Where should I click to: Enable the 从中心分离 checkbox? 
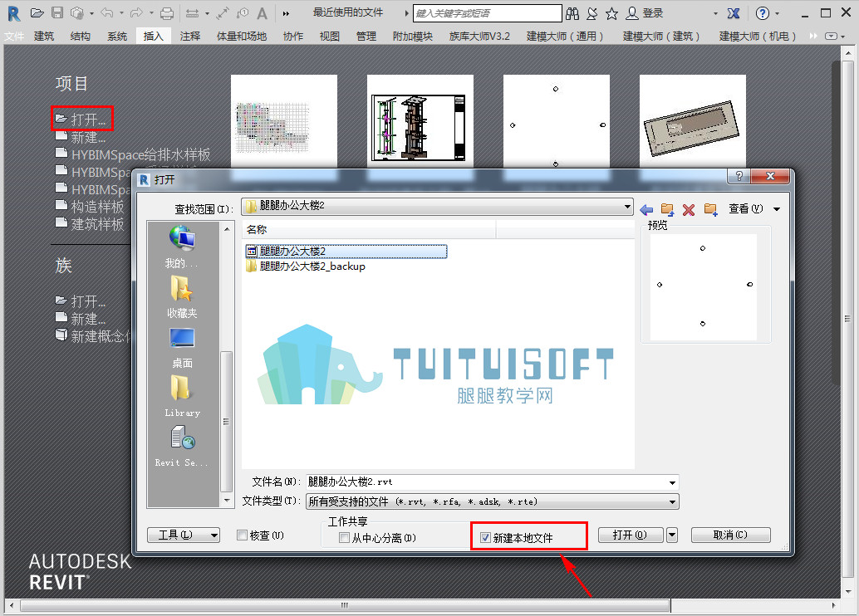[x=344, y=538]
